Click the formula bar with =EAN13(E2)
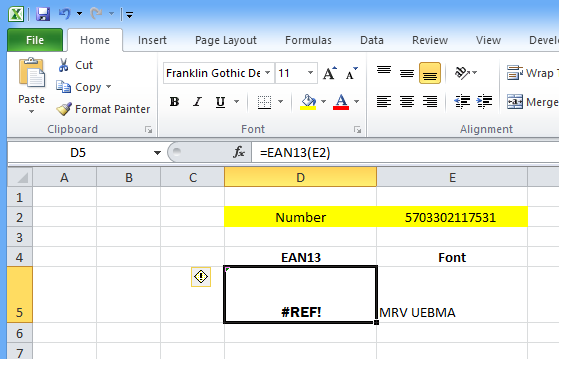The height and width of the screenshot is (365, 562). 405,153
